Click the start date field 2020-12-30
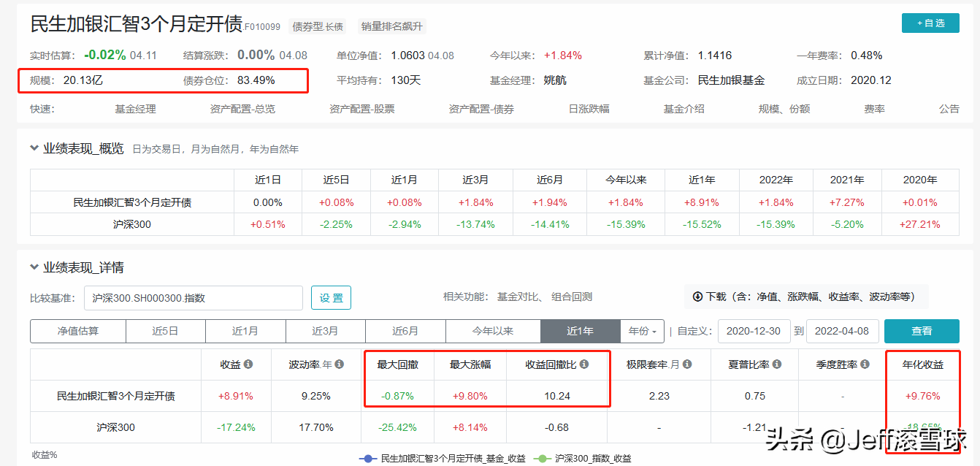The width and height of the screenshot is (980, 466). 754,331
